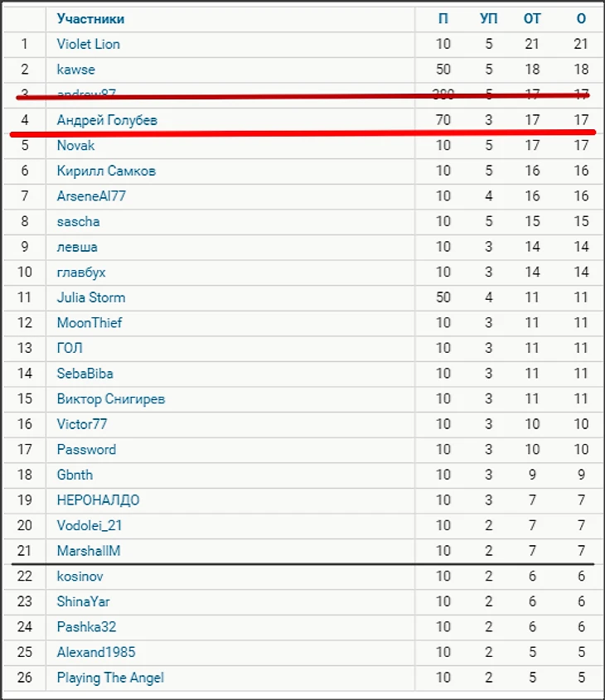Open Novak participant link
Viewport: 605px width, 700px height.
click(x=76, y=146)
